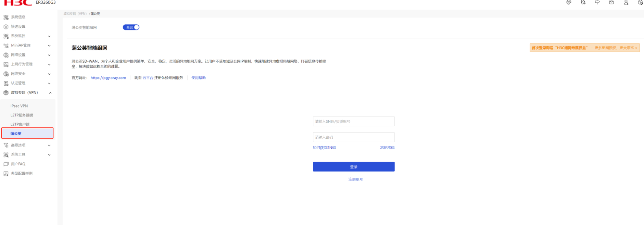
Task: Click the 快速设置 sidebar icon
Action: click(x=6, y=27)
